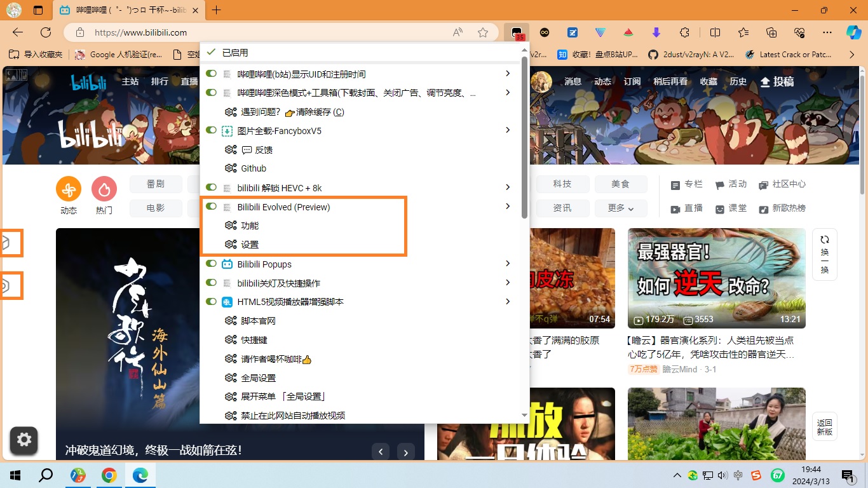The image size is (868, 488).
Task: Click the 投稿 upload button
Action: [x=777, y=82]
